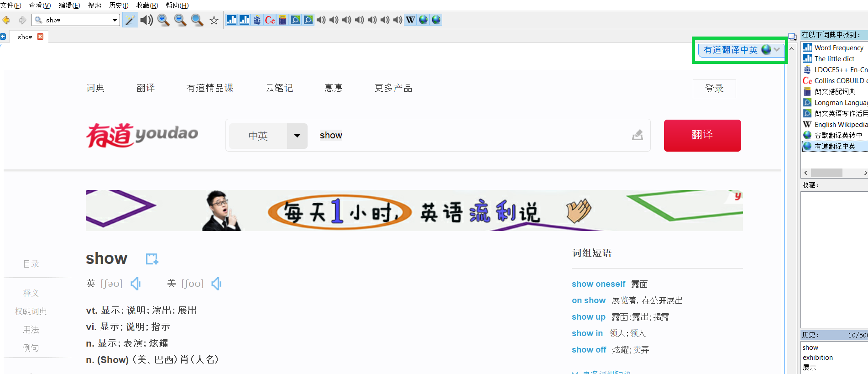Open 编辑 menu

[69, 5]
